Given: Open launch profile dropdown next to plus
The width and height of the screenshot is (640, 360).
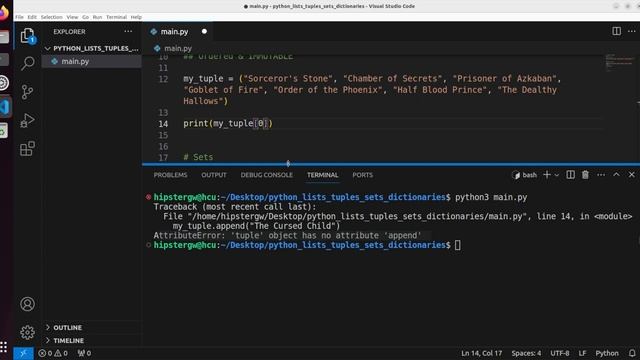Looking at the screenshot, I should (x=556, y=175).
